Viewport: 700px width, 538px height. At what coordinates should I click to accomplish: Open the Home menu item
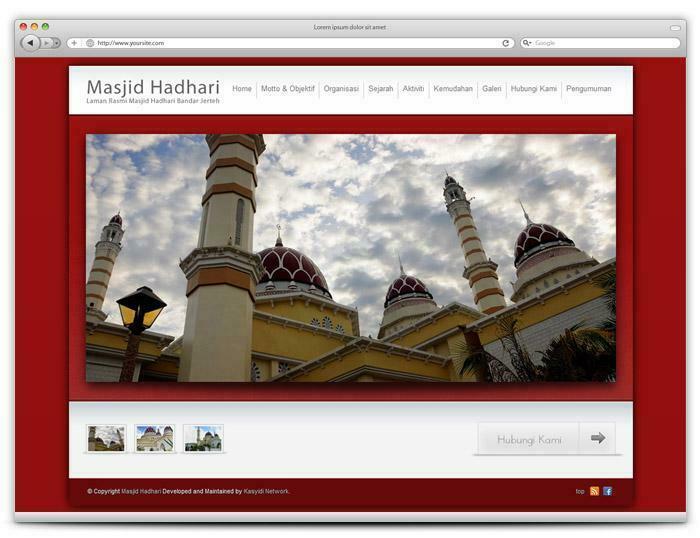point(242,89)
